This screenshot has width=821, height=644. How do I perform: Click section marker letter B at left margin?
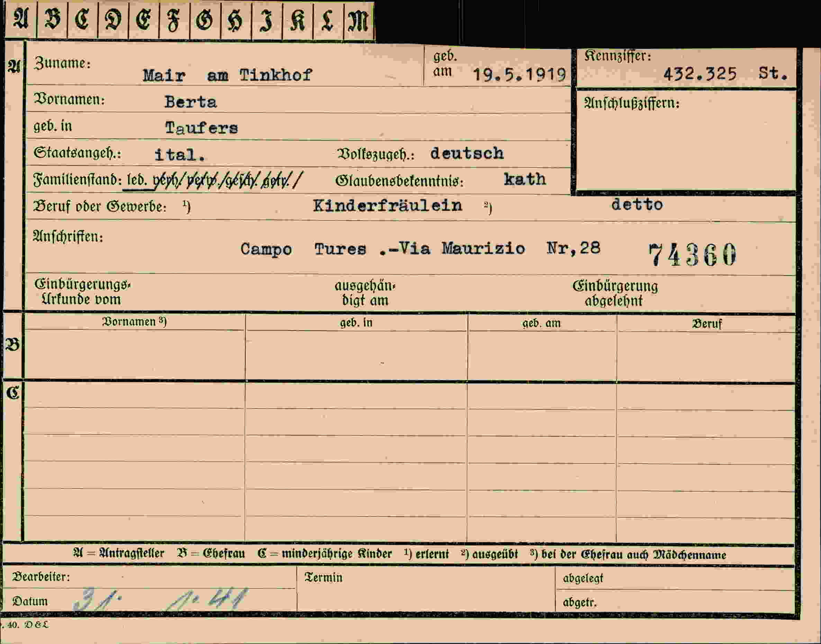pyautogui.click(x=12, y=344)
